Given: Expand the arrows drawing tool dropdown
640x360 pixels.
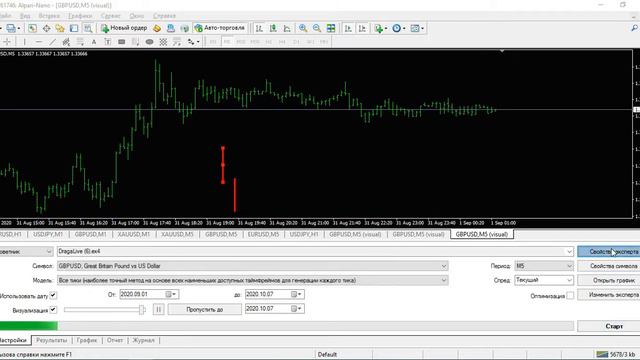Looking at the screenshot, I should (x=198, y=42).
